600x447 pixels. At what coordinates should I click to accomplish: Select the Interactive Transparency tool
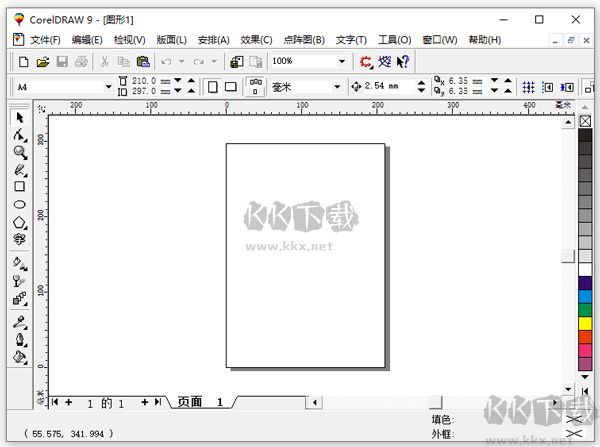point(20,281)
